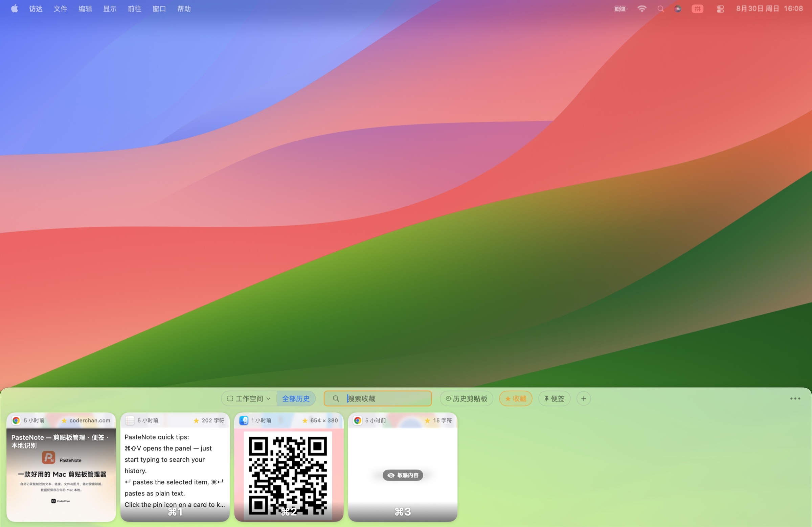Image resolution: width=812 pixels, height=527 pixels.
Task: Click the coderchan.com label on first card
Action: click(90, 420)
